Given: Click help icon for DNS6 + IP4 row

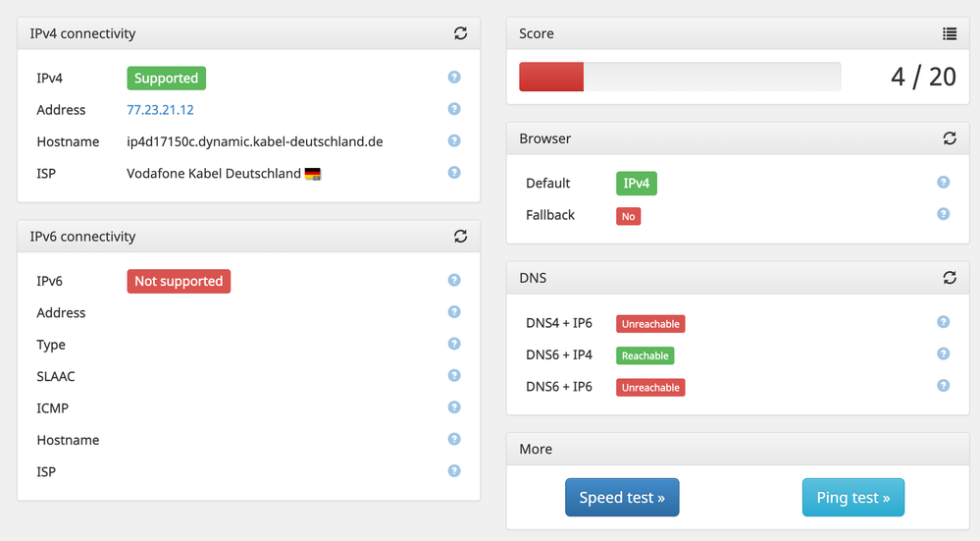Looking at the screenshot, I should [x=944, y=353].
